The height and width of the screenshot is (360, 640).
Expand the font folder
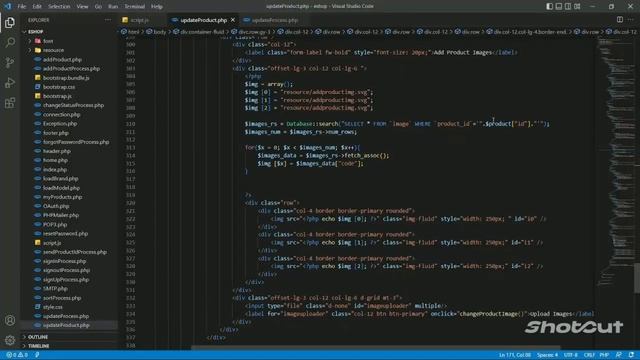pos(48,41)
